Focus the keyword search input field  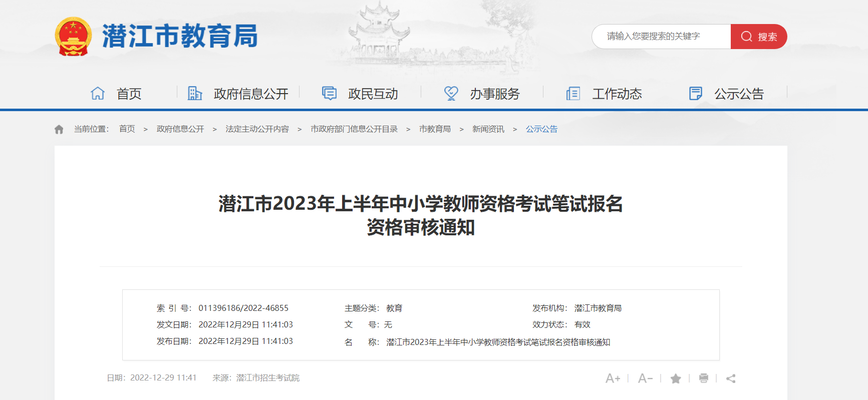point(661,37)
